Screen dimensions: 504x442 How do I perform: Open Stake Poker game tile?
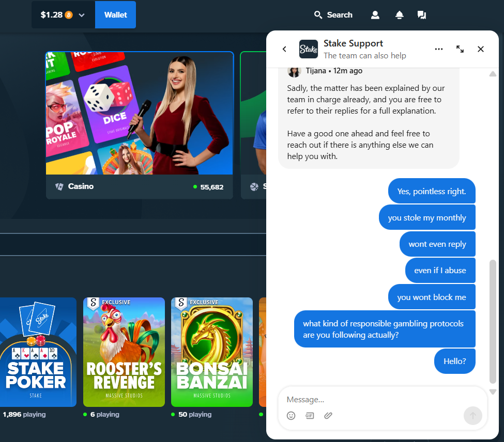38,352
